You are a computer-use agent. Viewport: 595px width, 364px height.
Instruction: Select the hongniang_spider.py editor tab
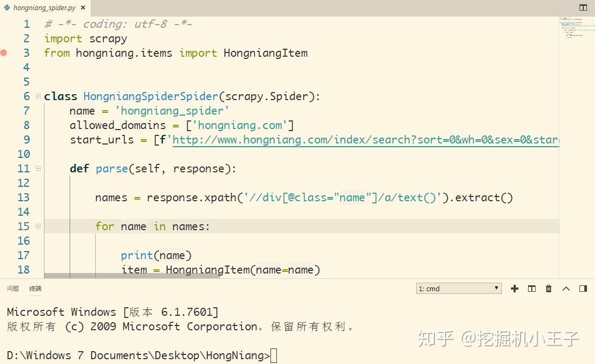[45, 7]
